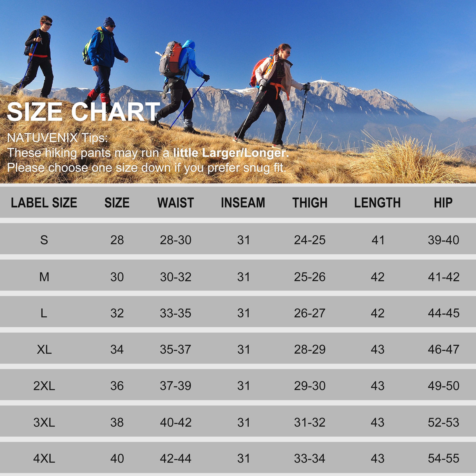Select the 4XL row label
The height and width of the screenshot is (476, 476).
44,458
